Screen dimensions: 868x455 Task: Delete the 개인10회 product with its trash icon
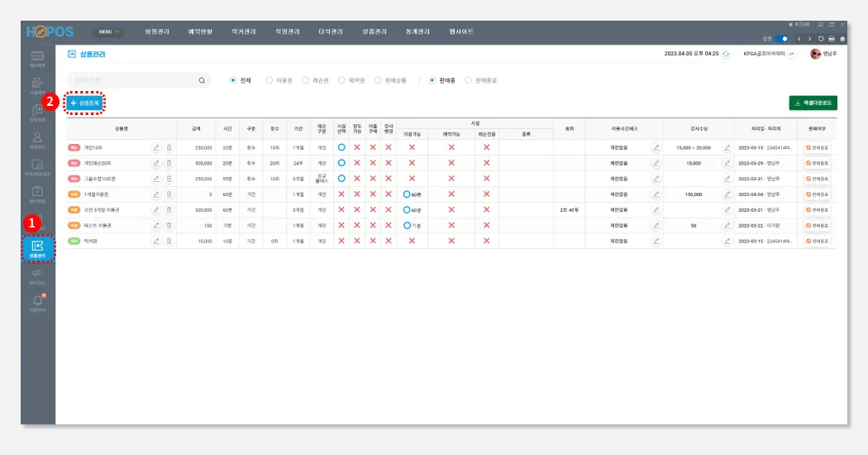[169, 148]
